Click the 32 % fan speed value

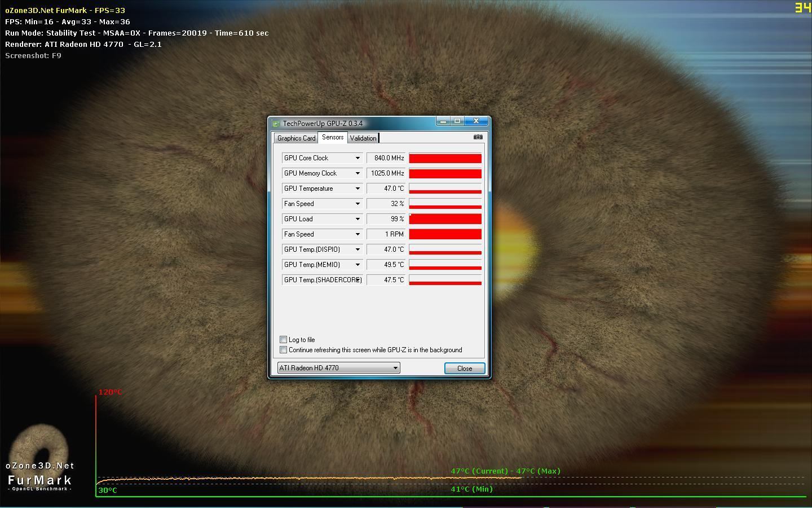[386, 204]
